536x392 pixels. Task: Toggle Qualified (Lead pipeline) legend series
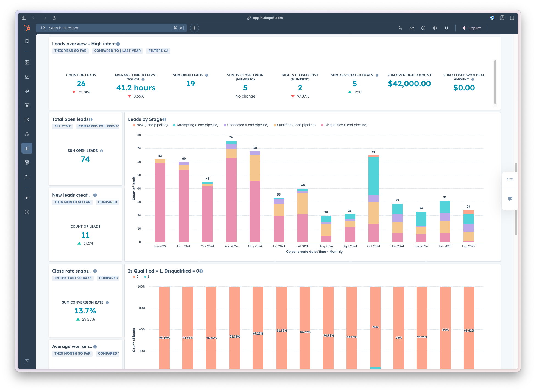295,125
